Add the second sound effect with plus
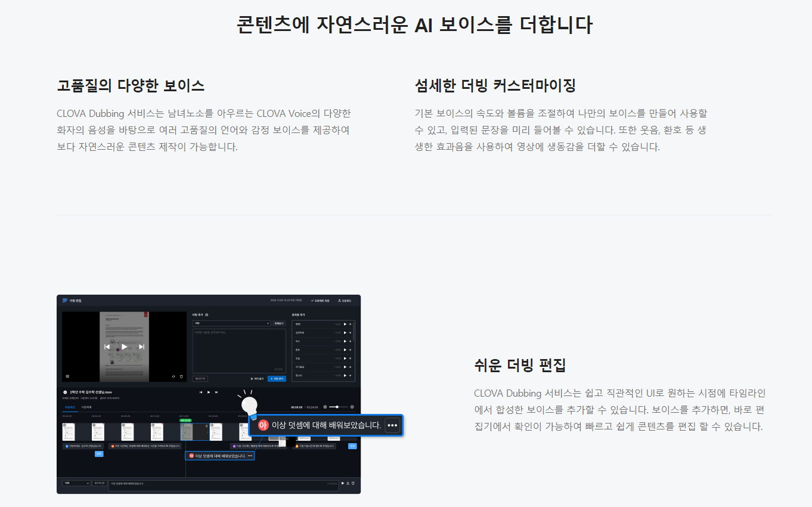The image size is (812, 507). [x=350, y=333]
